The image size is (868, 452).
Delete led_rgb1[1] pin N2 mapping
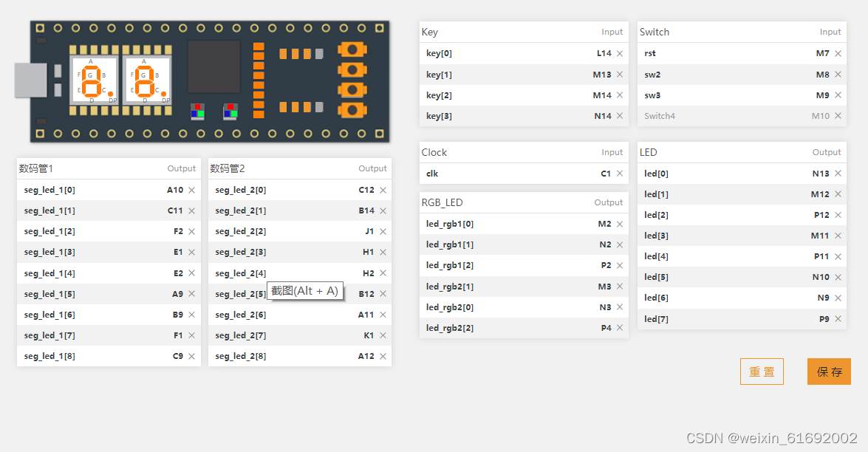click(x=620, y=244)
